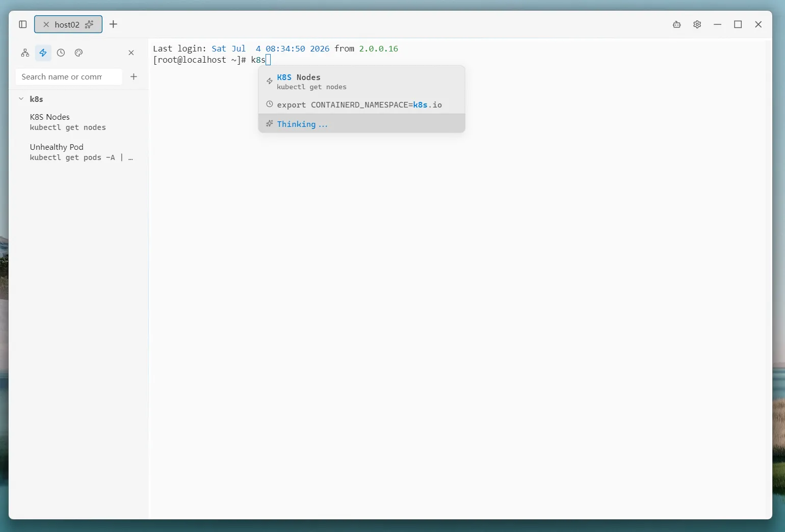This screenshot has height=532, width=785.
Task: Open the history clock icon in sidebar
Action: (61, 52)
